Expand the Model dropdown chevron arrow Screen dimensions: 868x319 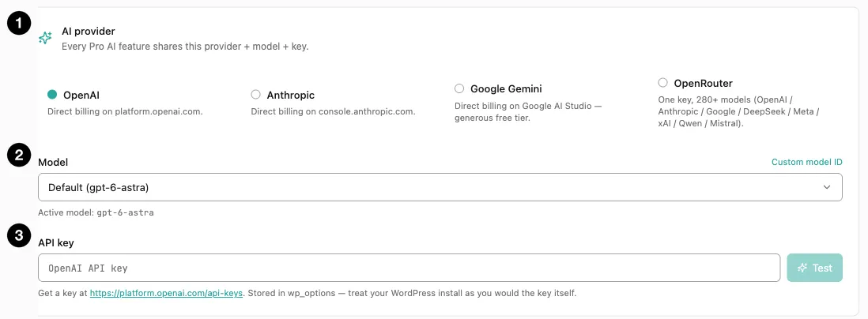click(826, 187)
